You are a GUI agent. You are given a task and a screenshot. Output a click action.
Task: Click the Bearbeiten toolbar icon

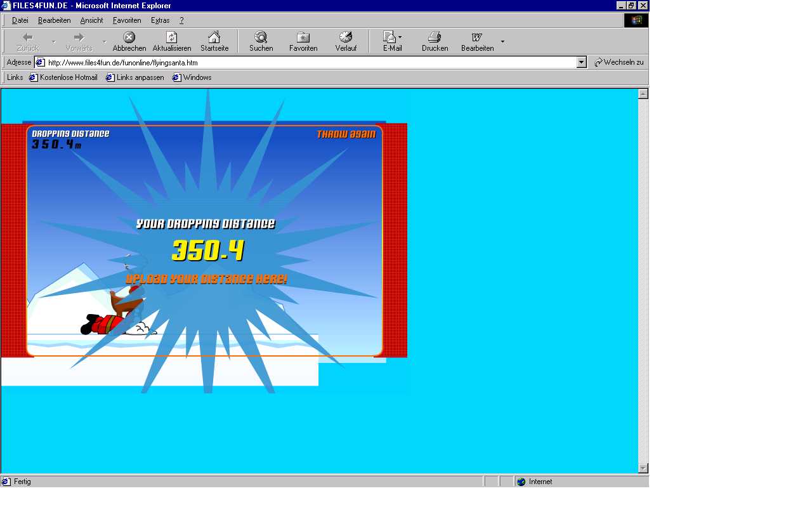[477, 37]
